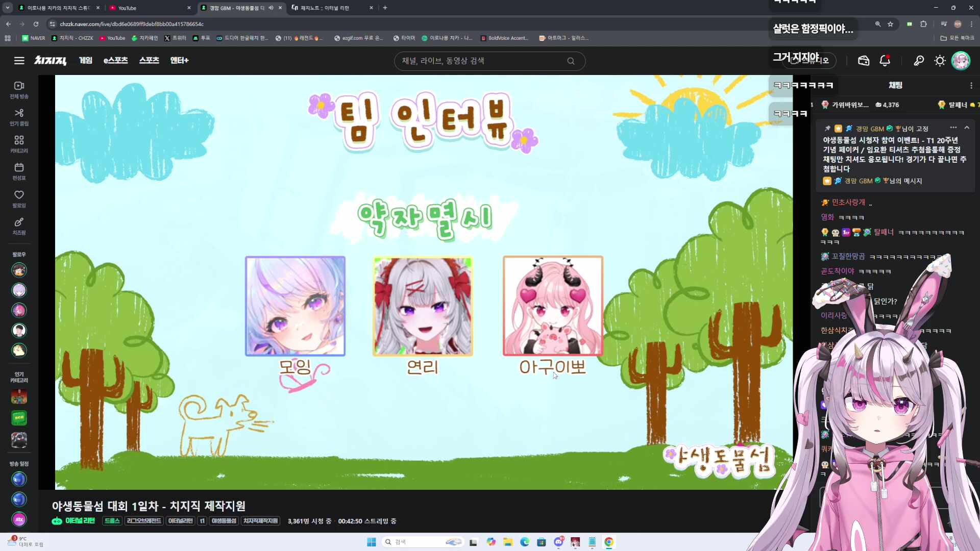Toggle the theme with the sun icon
The image size is (980, 551).
point(940,60)
